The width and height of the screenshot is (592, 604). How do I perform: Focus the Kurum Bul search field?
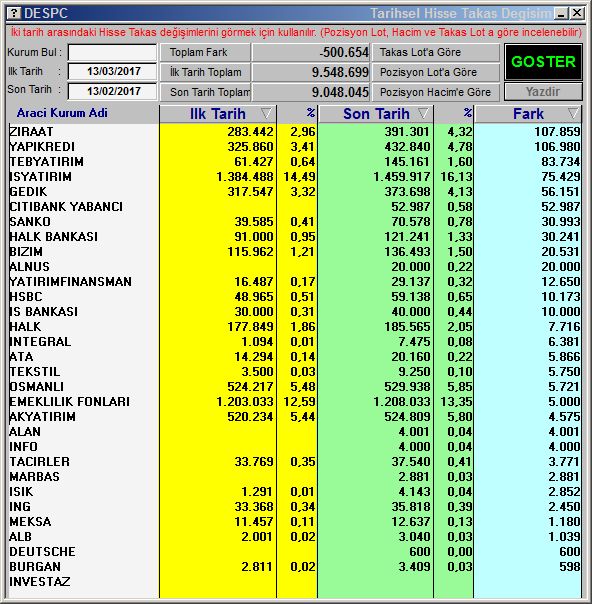coord(112,52)
